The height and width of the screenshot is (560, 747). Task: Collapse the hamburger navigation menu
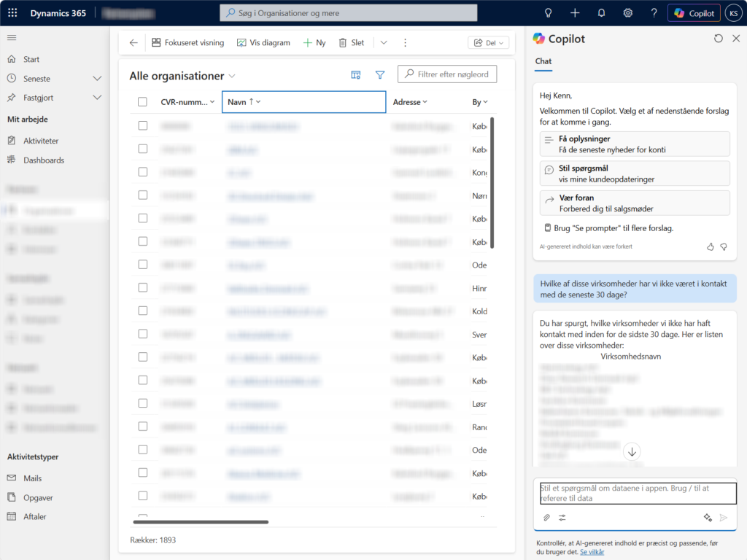click(x=12, y=38)
